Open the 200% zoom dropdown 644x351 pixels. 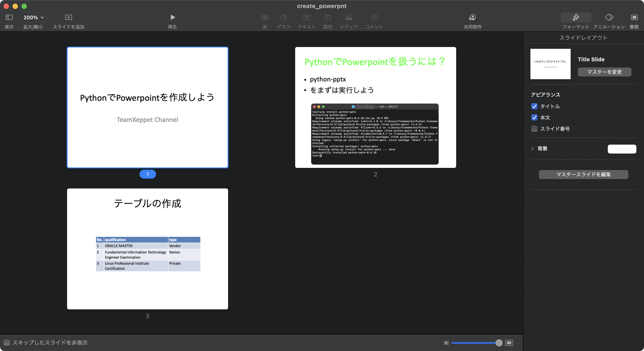(33, 17)
